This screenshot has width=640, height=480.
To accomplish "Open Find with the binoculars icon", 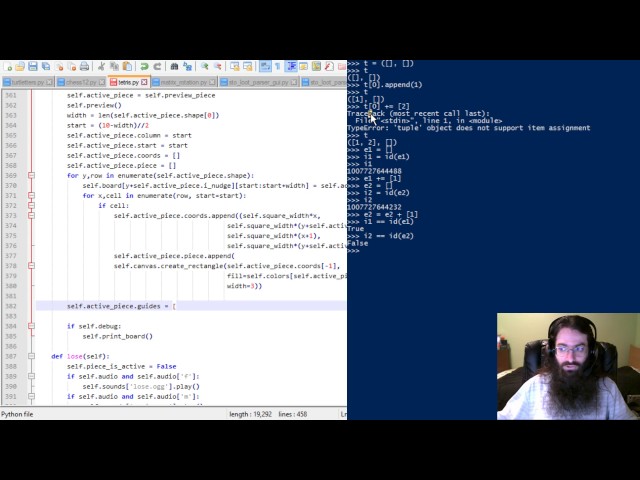I will coord(174,67).
